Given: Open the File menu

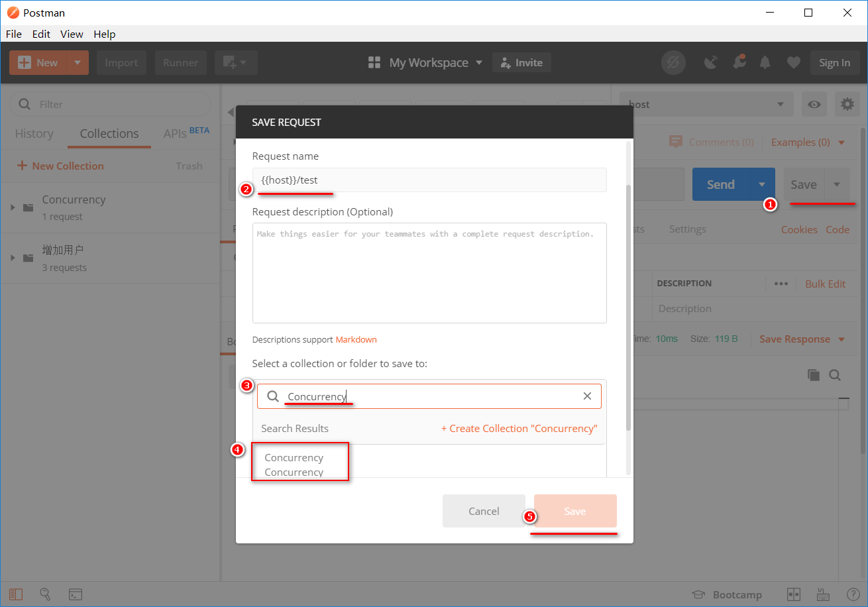Looking at the screenshot, I should [13, 34].
